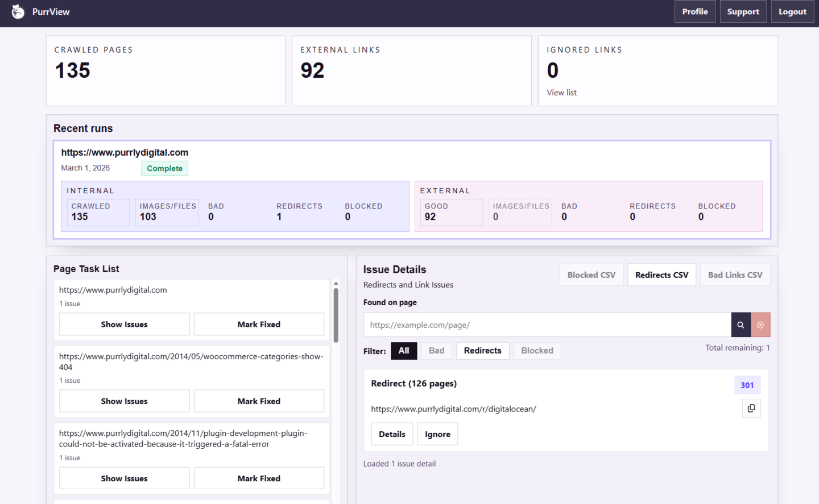Image resolution: width=819 pixels, height=504 pixels.
Task: Click the External Good 92 stat tile
Action: coord(451,212)
